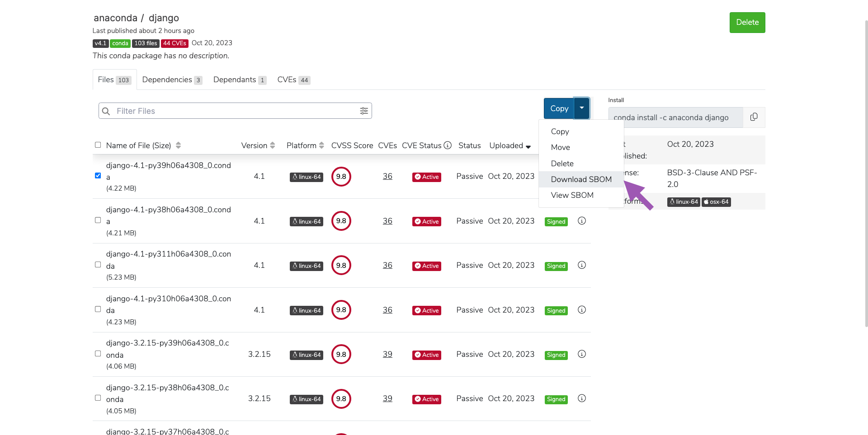868x435 pixels.
Task: Click osx-64 platform badge in sidebar
Action: coord(716,202)
